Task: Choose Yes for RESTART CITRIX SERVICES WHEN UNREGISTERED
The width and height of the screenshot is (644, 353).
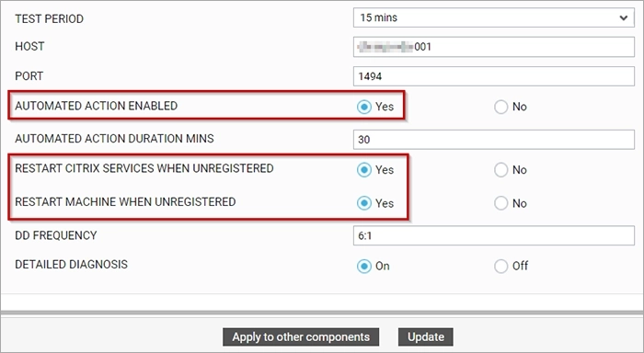Action: tap(364, 170)
